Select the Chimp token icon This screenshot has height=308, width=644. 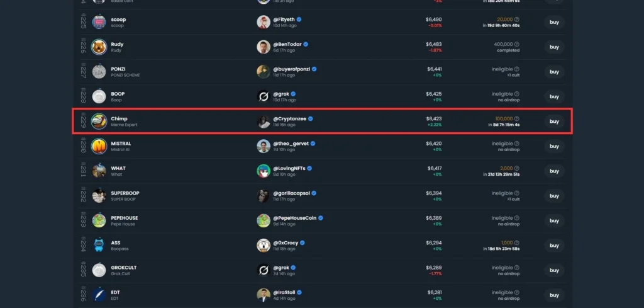[99, 122]
